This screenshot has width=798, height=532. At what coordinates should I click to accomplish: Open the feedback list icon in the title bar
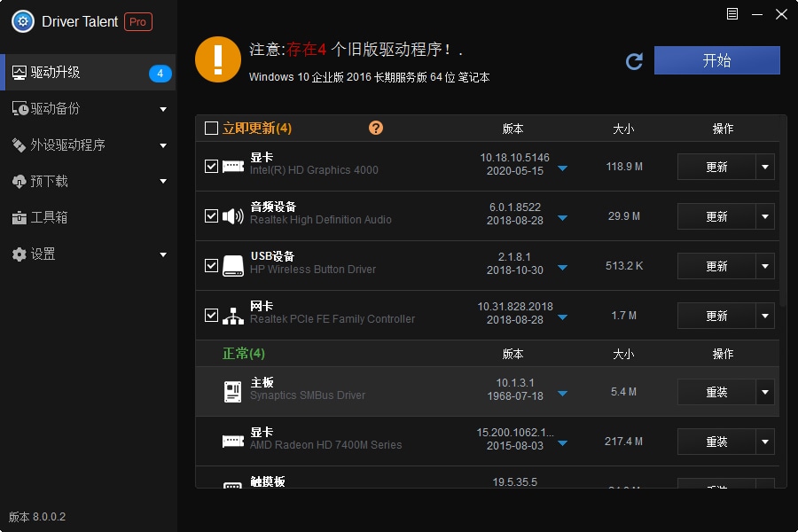[x=731, y=14]
